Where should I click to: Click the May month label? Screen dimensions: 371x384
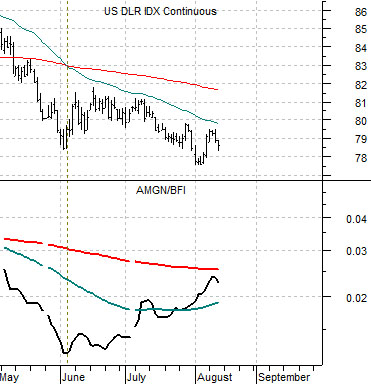(9, 378)
